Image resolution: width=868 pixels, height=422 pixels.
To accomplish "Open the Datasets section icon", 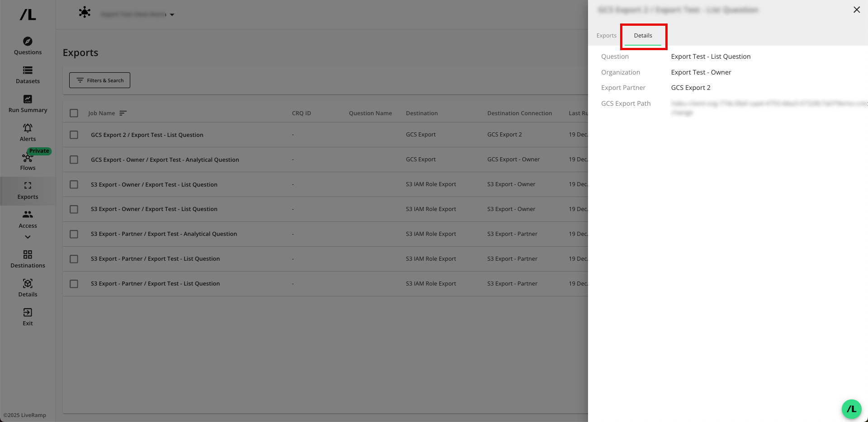I will coord(28,70).
